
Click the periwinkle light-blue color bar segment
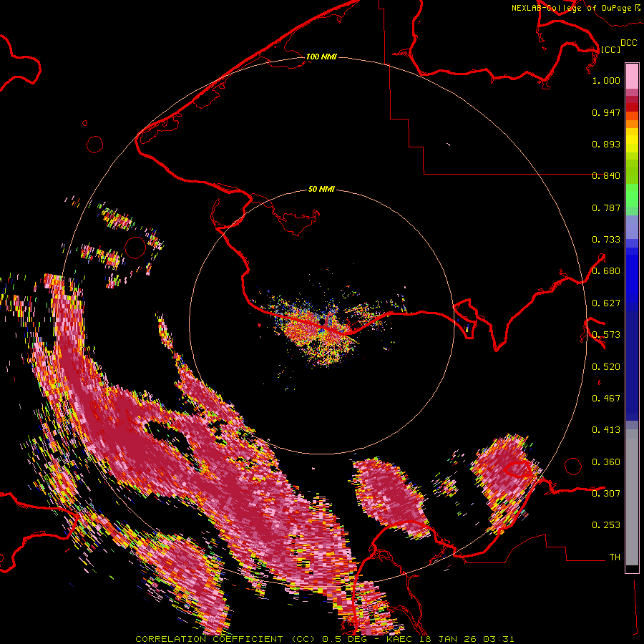[632, 228]
